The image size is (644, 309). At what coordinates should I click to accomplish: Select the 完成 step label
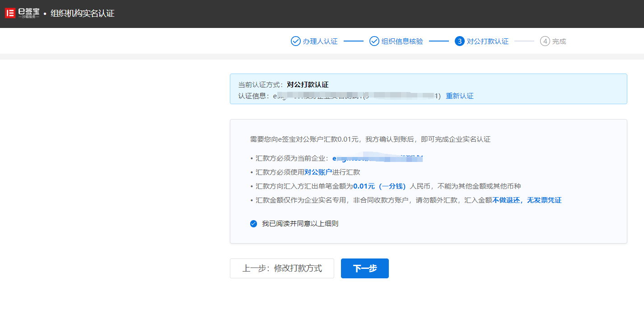coord(559,41)
